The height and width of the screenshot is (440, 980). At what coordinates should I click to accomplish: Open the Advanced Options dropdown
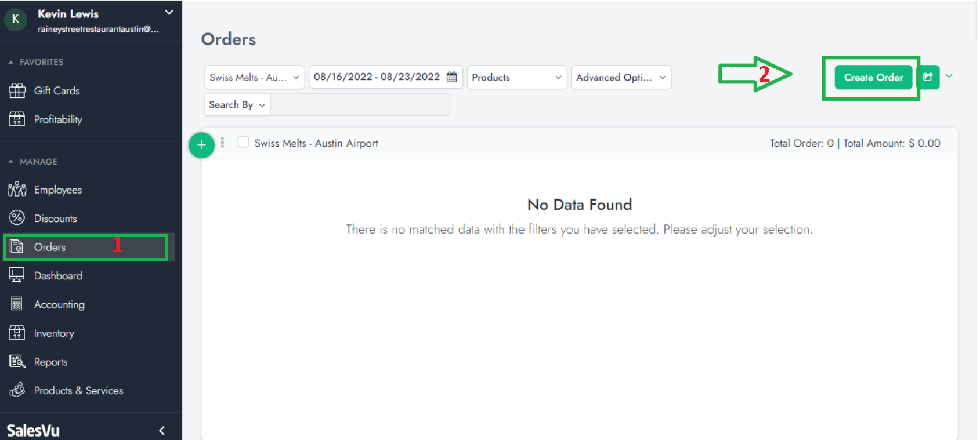tap(621, 77)
